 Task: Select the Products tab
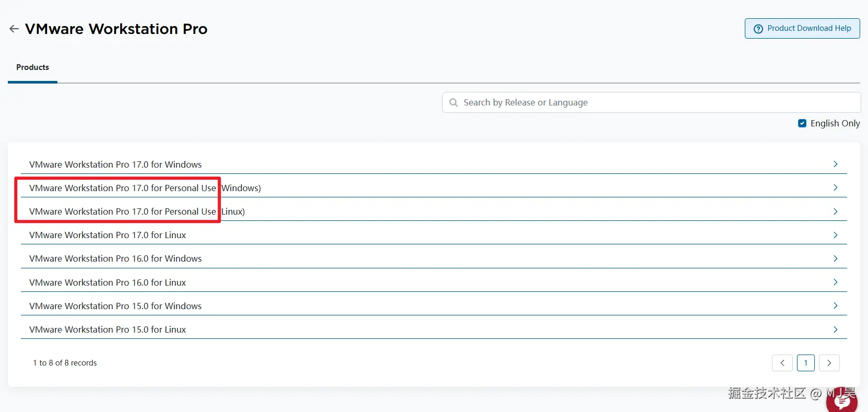32,67
